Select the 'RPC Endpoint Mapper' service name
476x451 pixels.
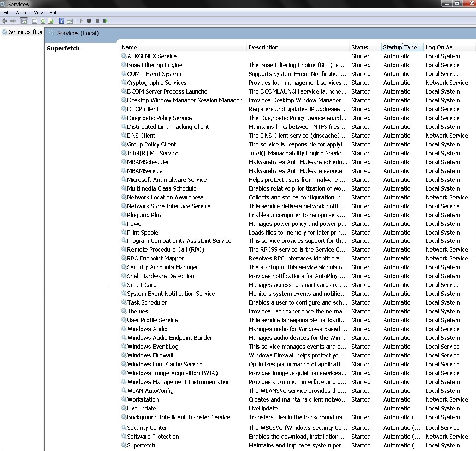[x=155, y=258]
